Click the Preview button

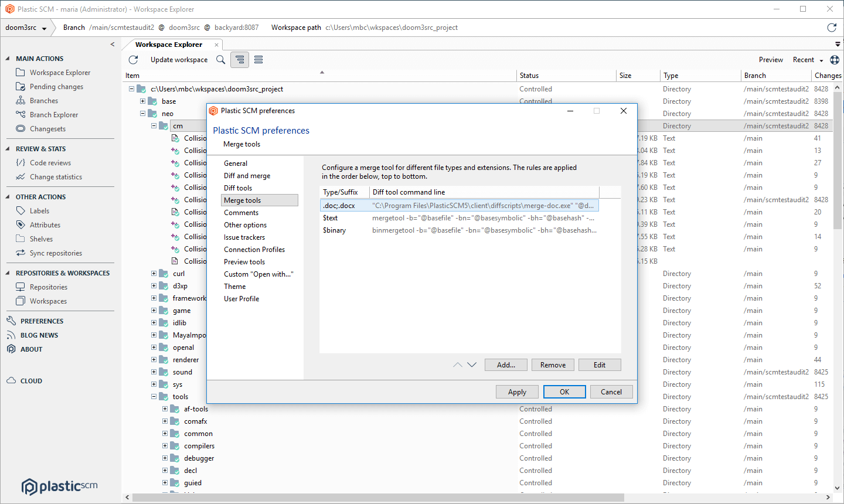click(771, 60)
